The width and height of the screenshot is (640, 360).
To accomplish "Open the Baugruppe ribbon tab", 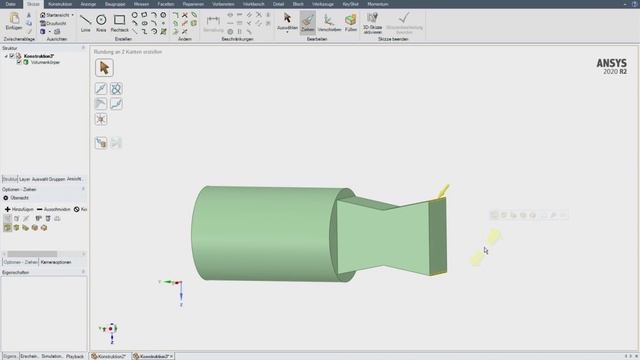I will coord(115,4).
